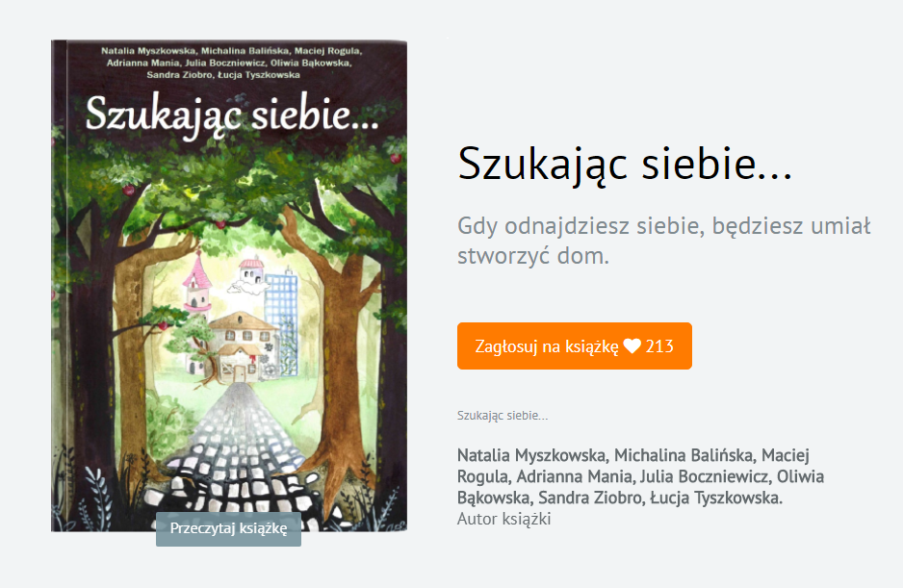Open the book via Przeczytaj książkę button
The image size is (903, 588).
point(228,528)
